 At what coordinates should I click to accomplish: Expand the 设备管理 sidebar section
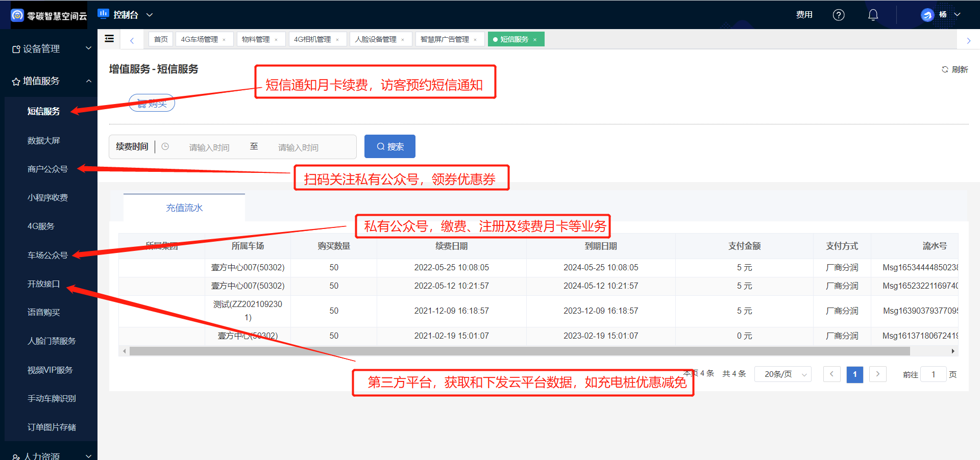pyautogui.click(x=48, y=48)
